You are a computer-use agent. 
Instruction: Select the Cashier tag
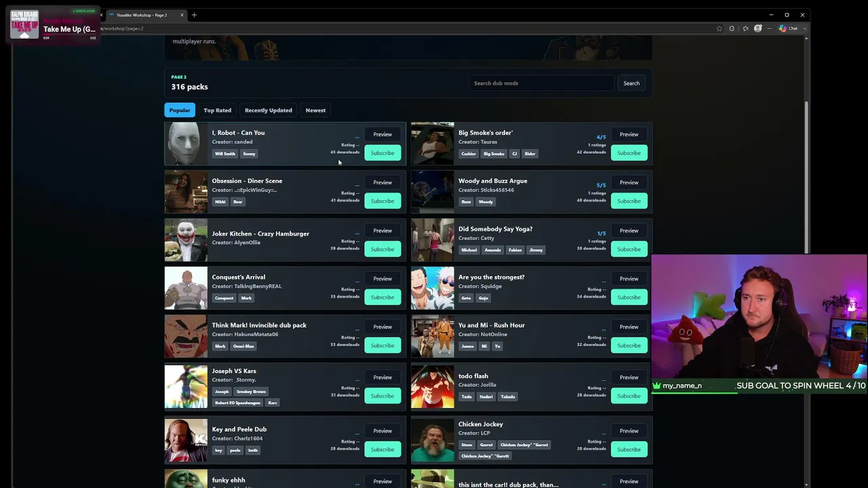pos(469,154)
